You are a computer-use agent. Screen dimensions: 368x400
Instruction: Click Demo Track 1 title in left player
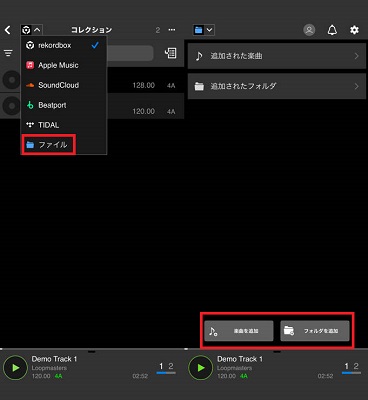(54, 359)
